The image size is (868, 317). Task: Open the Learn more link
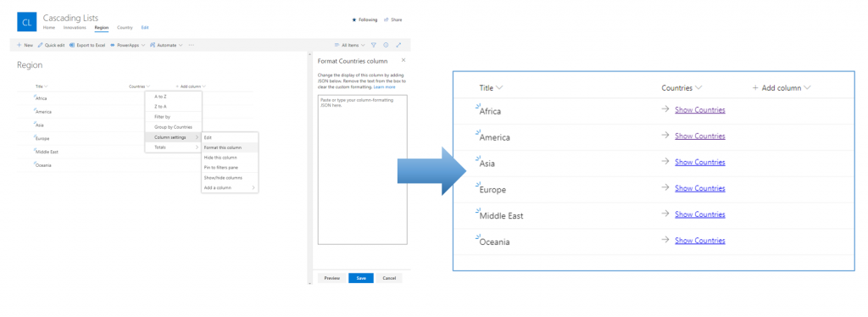point(384,86)
